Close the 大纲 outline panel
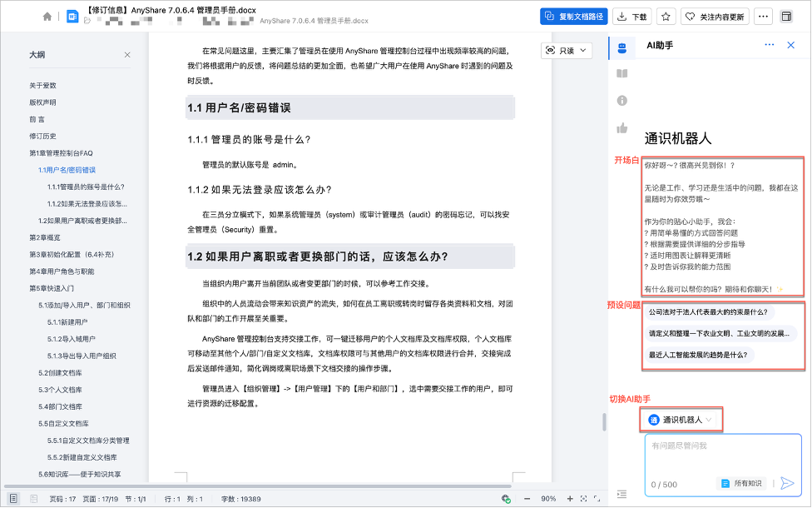812x508 pixels. [x=127, y=55]
